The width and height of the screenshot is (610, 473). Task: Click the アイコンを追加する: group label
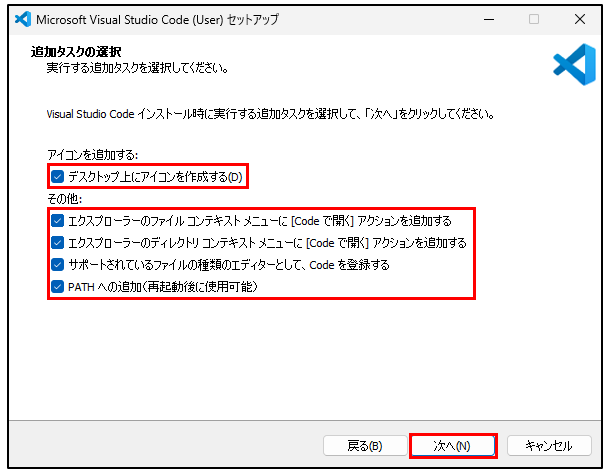93,155
